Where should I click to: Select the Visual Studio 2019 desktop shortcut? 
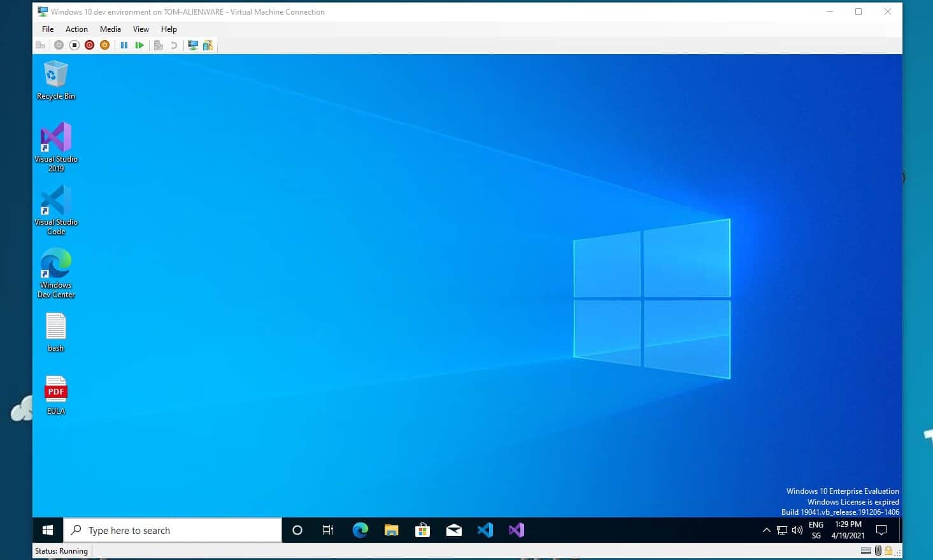[x=56, y=147]
